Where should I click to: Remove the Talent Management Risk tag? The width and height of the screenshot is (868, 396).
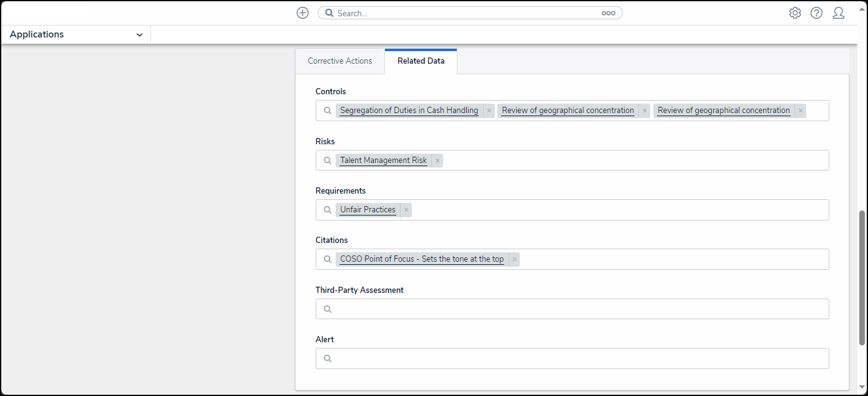click(437, 161)
